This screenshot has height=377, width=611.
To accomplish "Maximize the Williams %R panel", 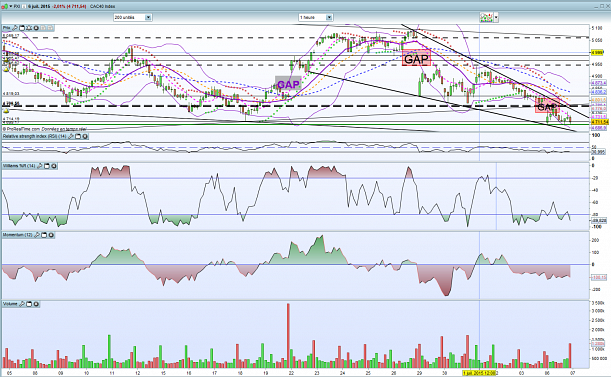I will click(47, 166).
